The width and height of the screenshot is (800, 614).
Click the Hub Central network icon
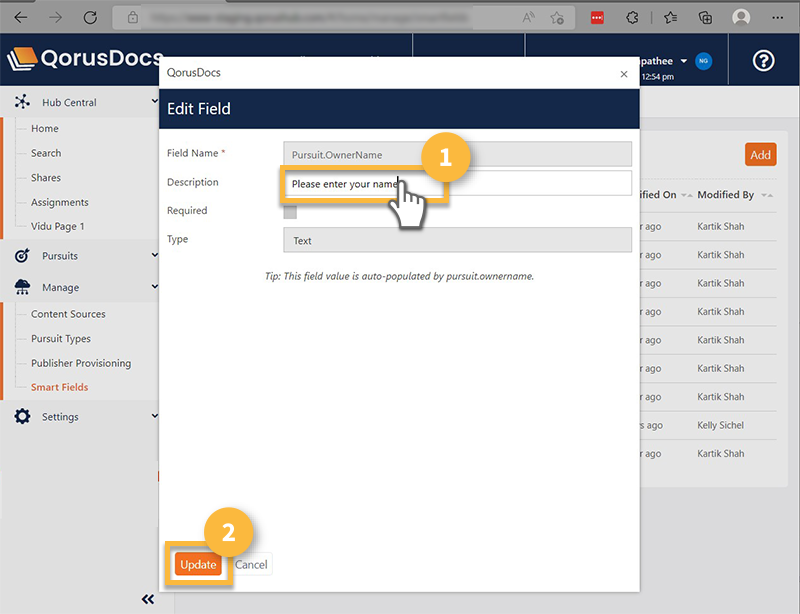(x=22, y=102)
